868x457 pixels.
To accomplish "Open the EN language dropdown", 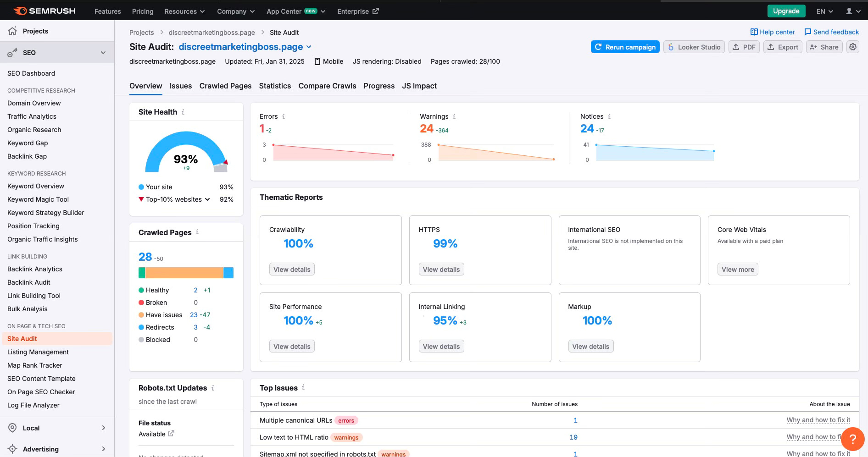I will coord(824,11).
